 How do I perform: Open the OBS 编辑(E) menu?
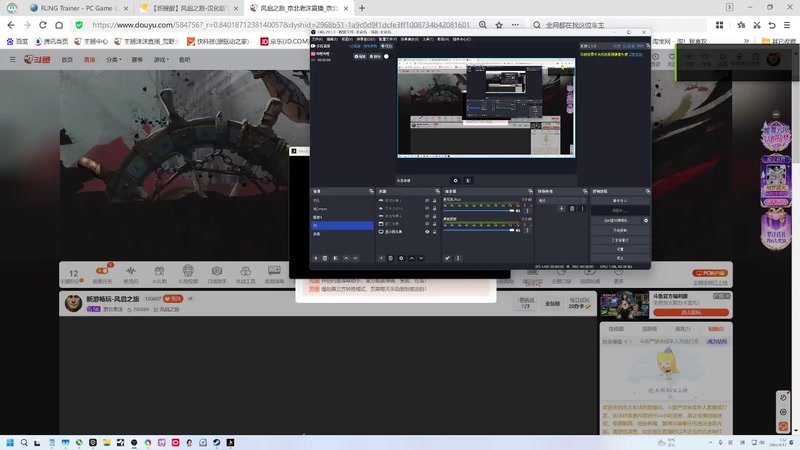332,39
